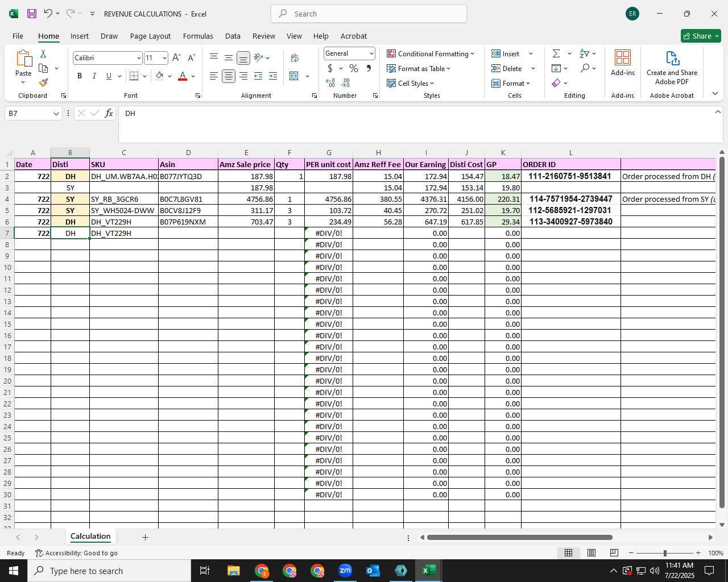Click the new sheet plus icon

pos(145,537)
